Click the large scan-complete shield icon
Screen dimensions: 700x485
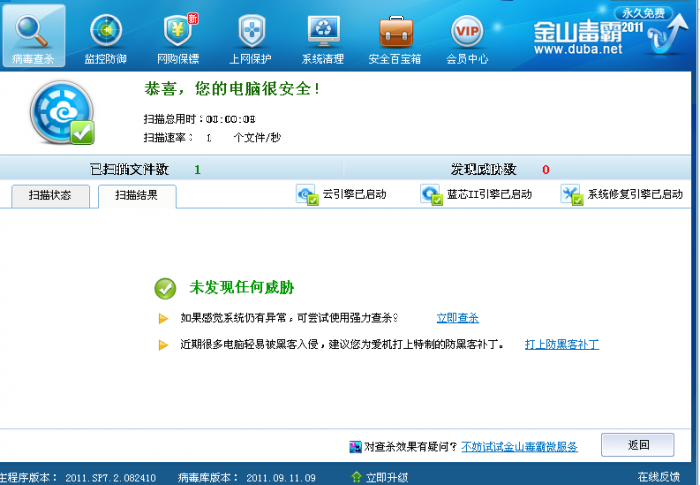(x=62, y=113)
